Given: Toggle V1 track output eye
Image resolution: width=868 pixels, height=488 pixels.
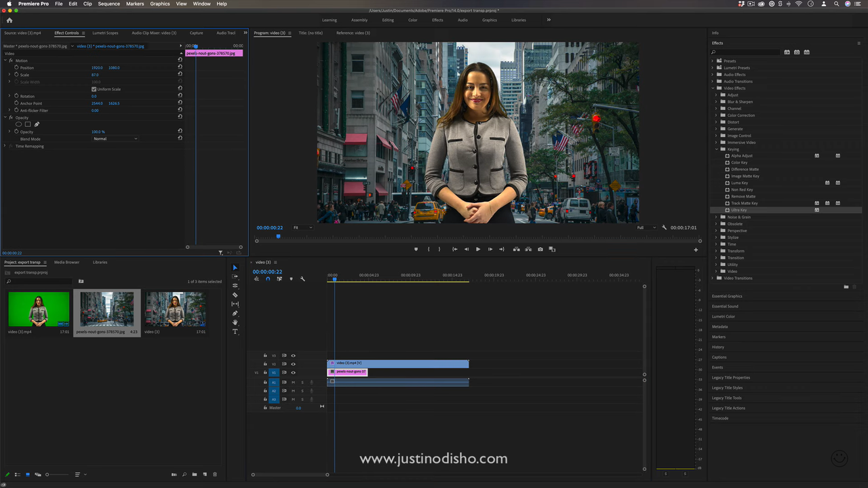Looking at the screenshot, I should coord(293,373).
